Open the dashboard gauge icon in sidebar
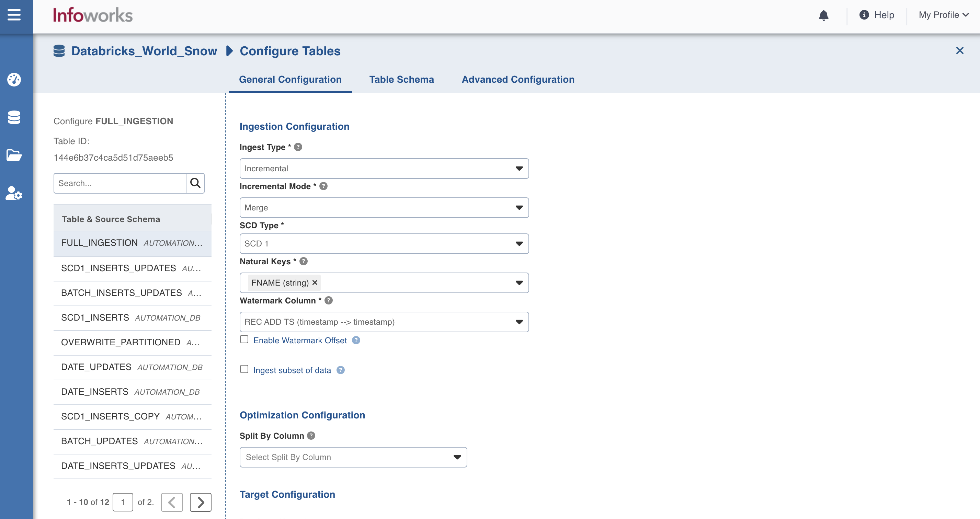 coord(14,80)
